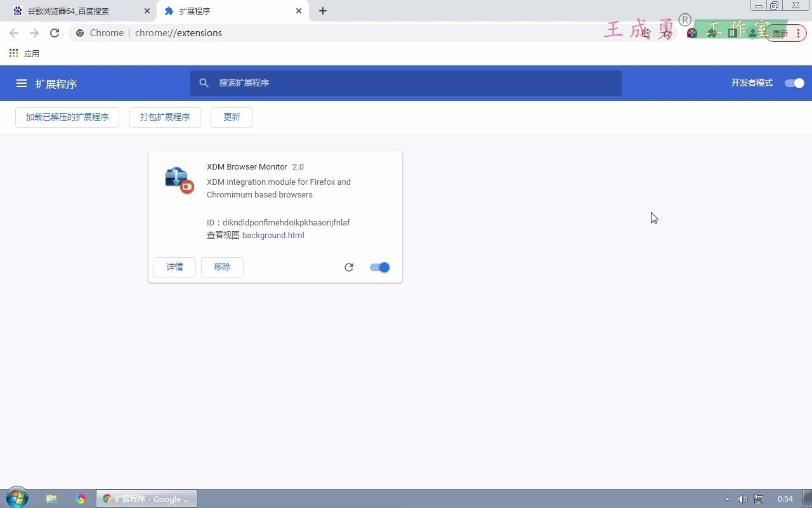
Task: Click the 0:54 system clock
Action: 785,499
